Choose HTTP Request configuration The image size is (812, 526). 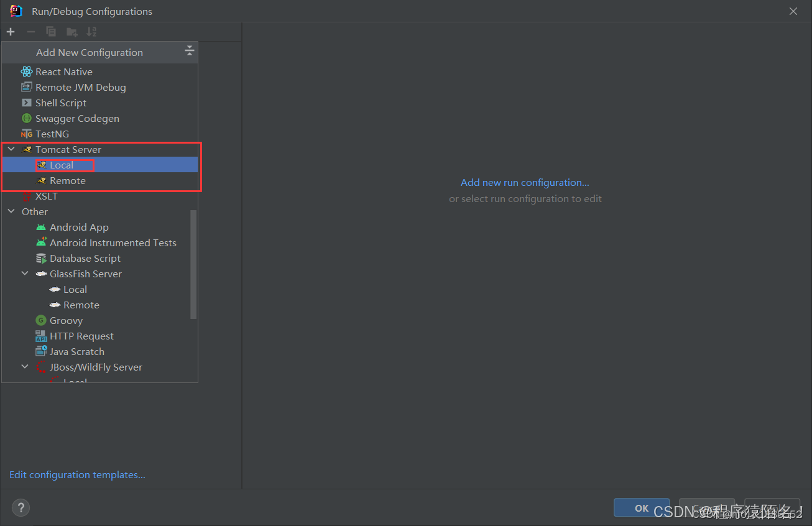[96, 336]
